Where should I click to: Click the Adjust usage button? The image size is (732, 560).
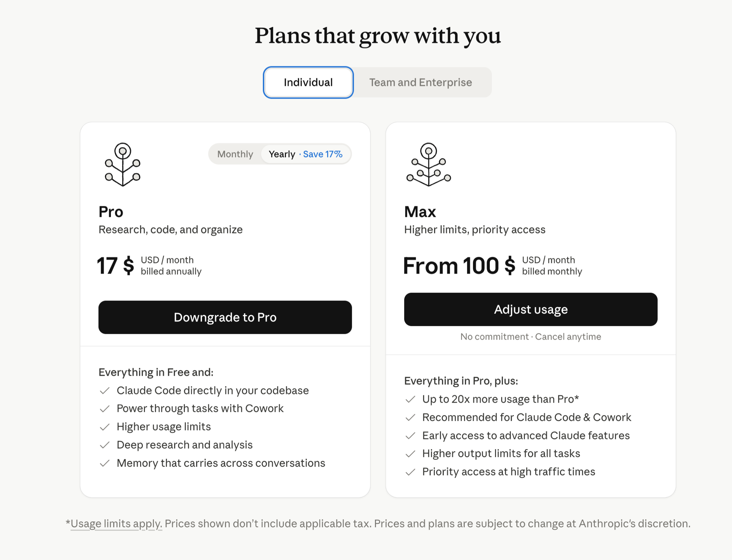[531, 309]
